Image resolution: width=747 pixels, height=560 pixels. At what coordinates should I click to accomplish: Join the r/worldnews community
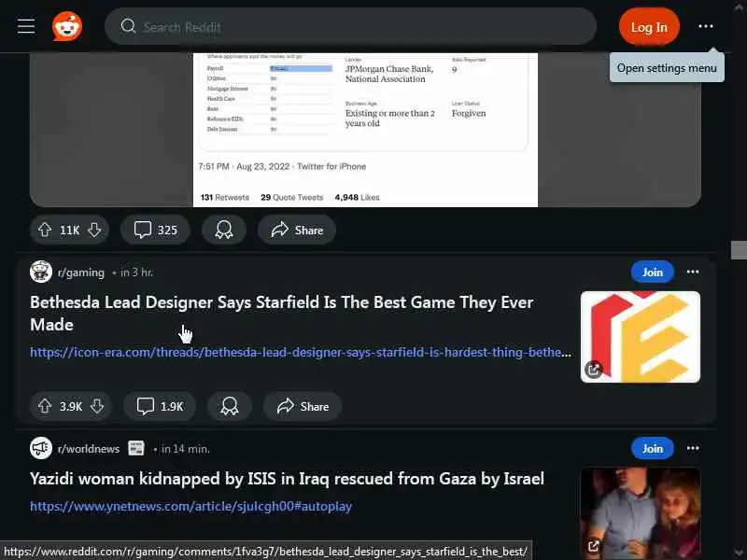pos(652,448)
